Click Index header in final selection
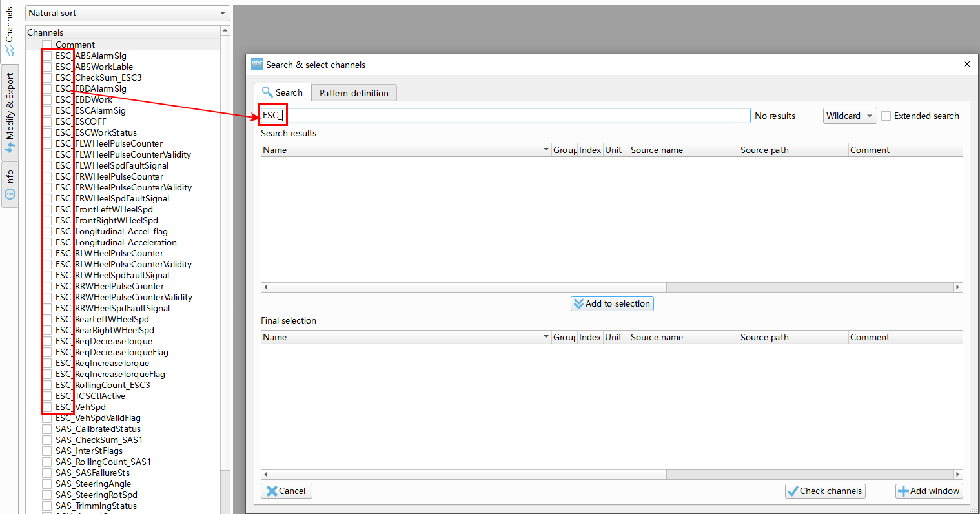This screenshot has width=980, height=514. (590, 337)
